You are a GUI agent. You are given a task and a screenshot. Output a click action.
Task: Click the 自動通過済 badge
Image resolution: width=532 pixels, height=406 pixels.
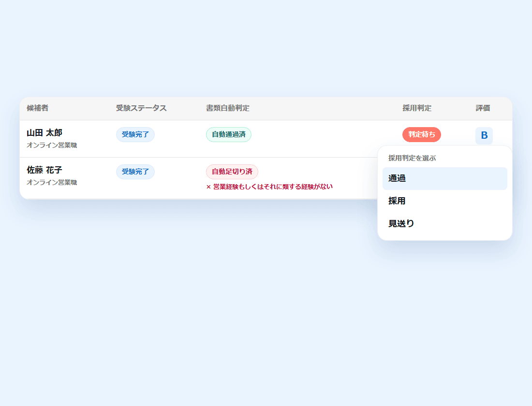[229, 135]
